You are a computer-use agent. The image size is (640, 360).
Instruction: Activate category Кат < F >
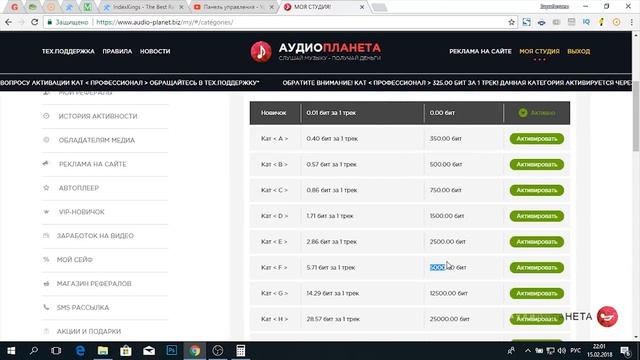536,267
